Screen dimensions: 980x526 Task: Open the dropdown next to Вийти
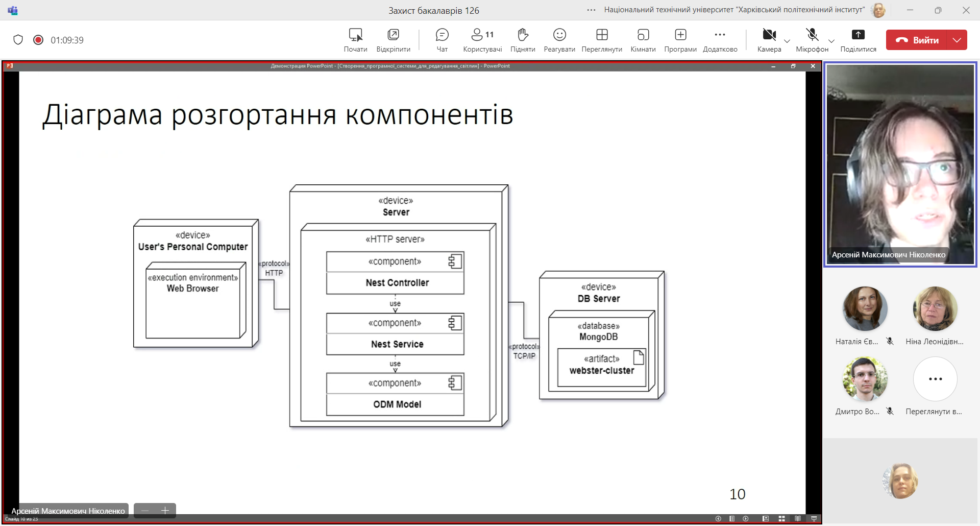[x=957, y=40]
